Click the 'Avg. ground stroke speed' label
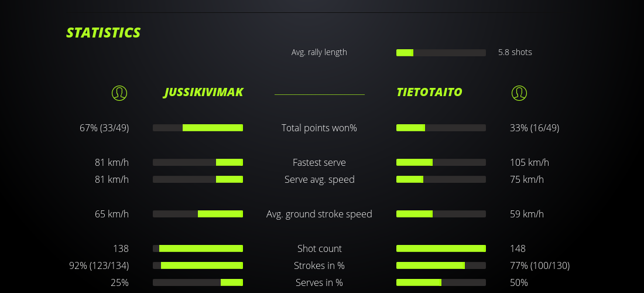Screen dimensions: 644x293 point(319,214)
